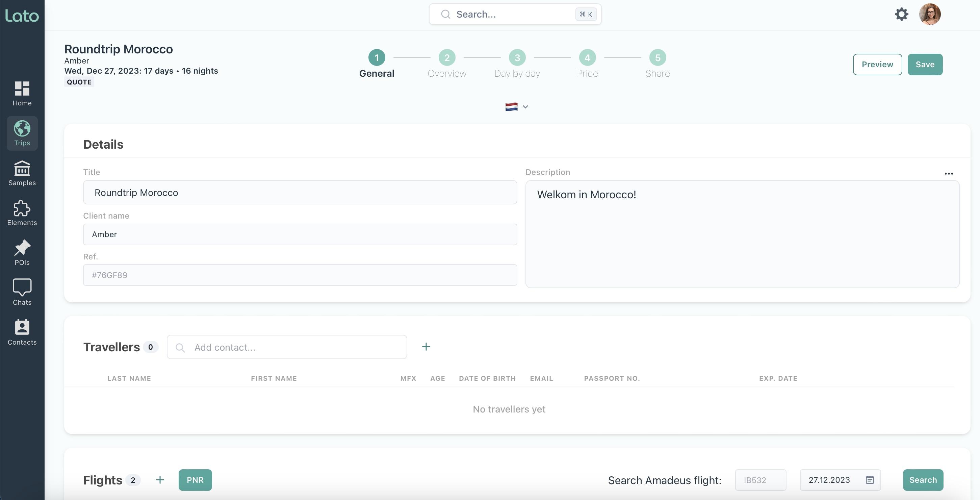Switch to the Day by day step

pyautogui.click(x=517, y=58)
